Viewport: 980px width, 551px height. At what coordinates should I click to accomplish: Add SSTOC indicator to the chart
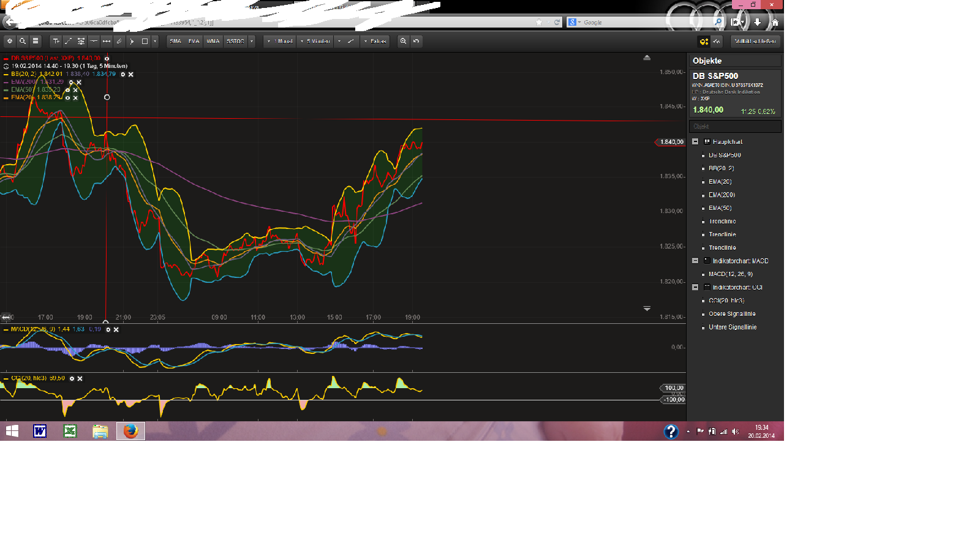tap(235, 41)
